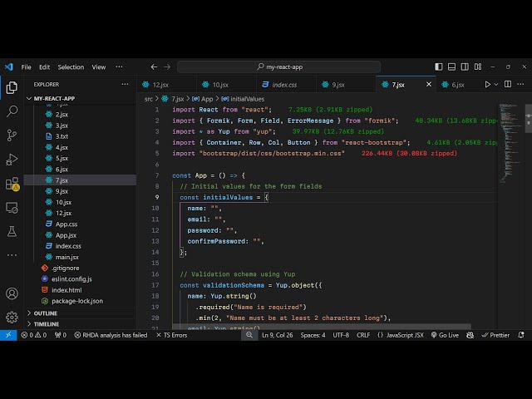Click Go Live in status bar
This screenshot has width=532, height=399.
point(444,335)
